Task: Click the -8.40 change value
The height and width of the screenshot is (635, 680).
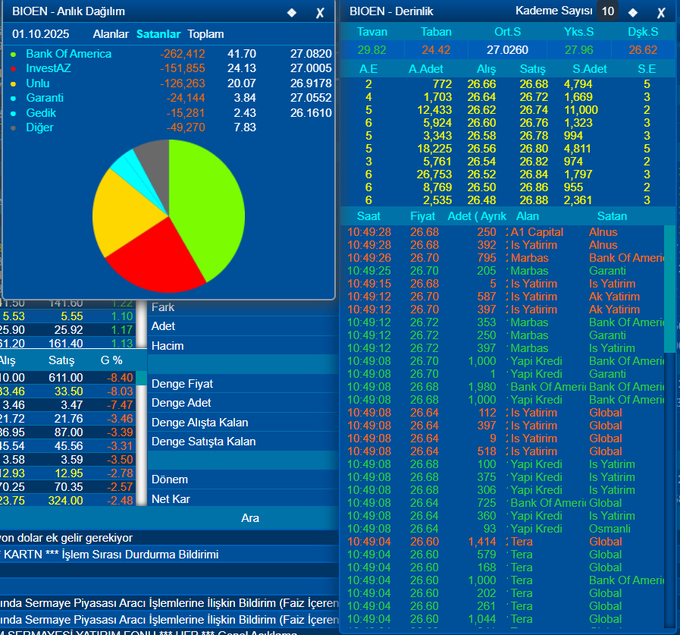Action: [x=120, y=378]
